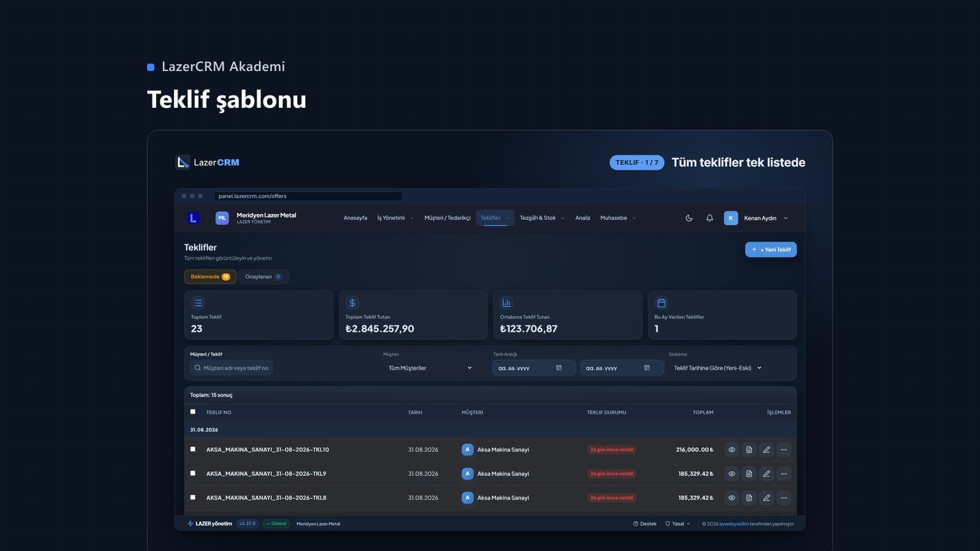Tick checkbox for offer TKL8
Screen dimensions: 980x551
point(193,498)
